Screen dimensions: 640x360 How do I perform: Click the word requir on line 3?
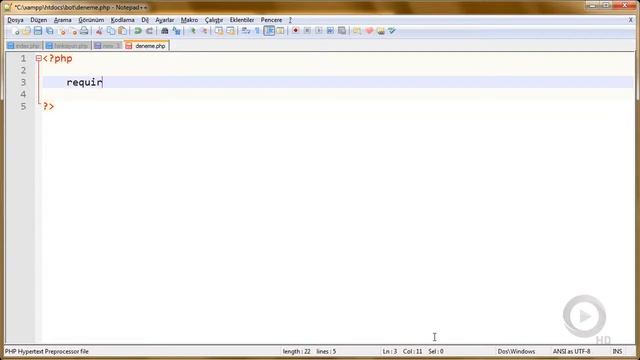pyautogui.click(x=84, y=82)
